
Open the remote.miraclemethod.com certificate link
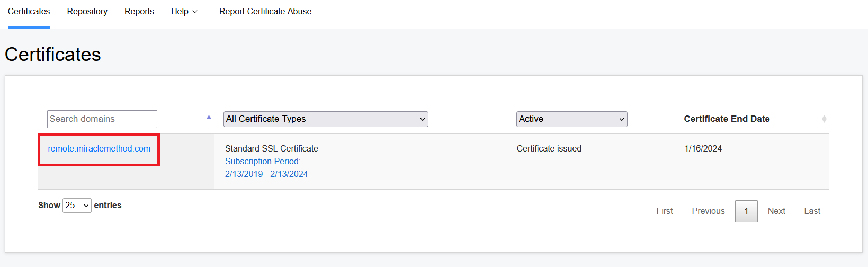(x=99, y=149)
